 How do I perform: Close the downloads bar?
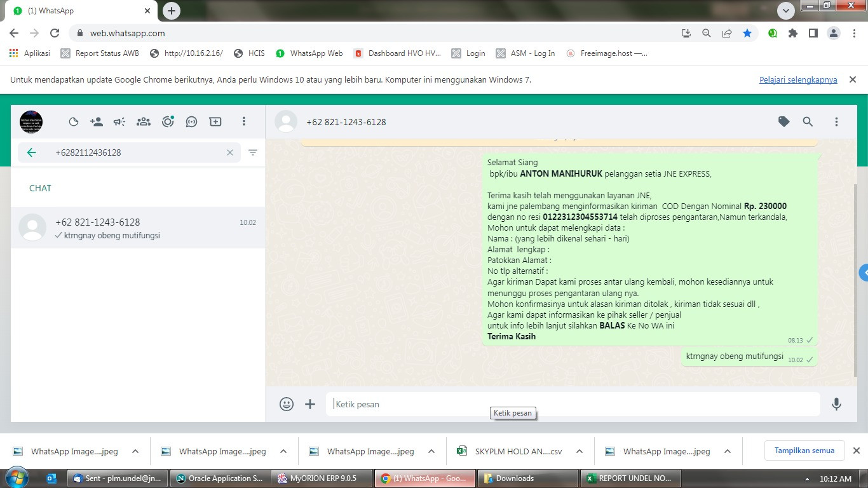tap(856, 451)
